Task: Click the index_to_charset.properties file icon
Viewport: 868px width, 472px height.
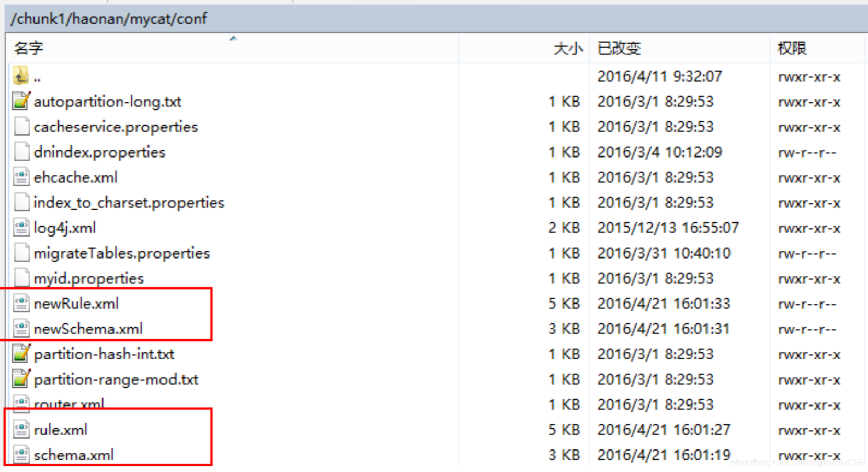Action: click(x=21, y=202)
